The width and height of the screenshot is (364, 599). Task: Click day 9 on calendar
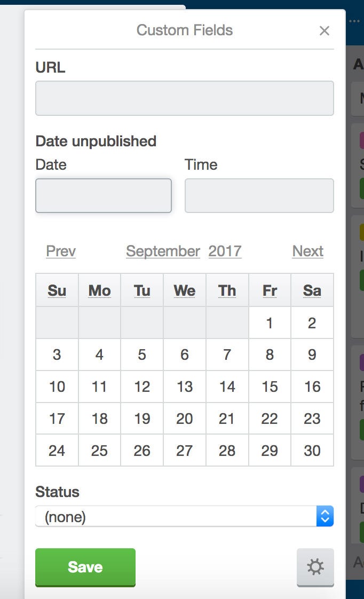click(x=312, y=355)
